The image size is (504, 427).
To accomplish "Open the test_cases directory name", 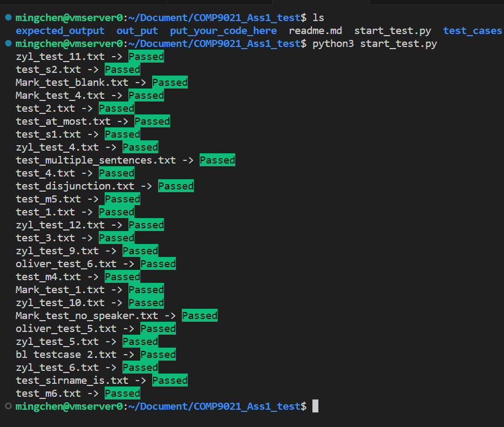I will pyautogui.click(x=472, y=30).
